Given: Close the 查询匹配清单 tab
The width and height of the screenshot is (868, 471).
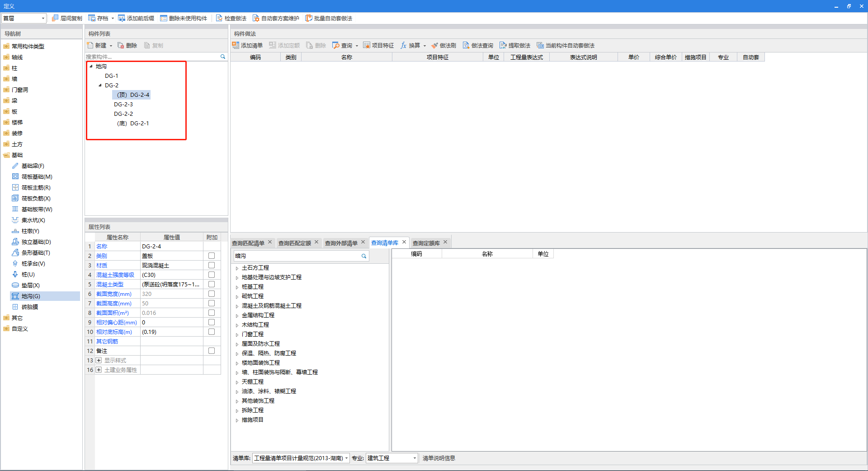Looking at the screenshot, I should point(270,242).
